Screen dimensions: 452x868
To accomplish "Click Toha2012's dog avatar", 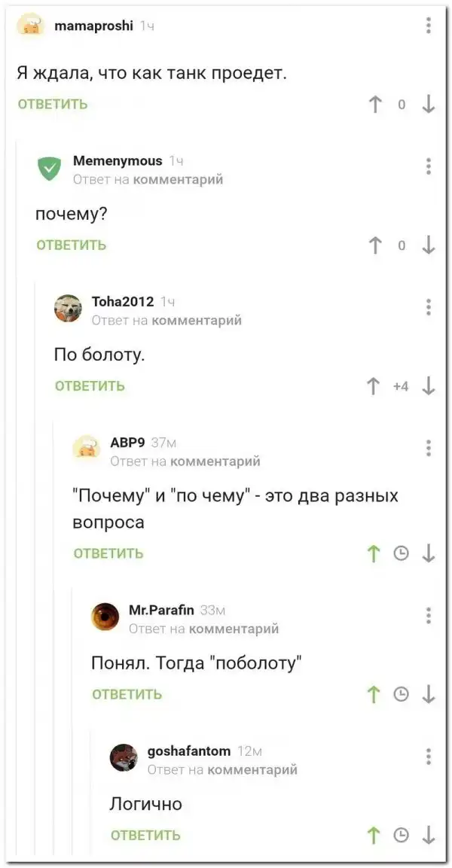I will (x=68, y=309).
